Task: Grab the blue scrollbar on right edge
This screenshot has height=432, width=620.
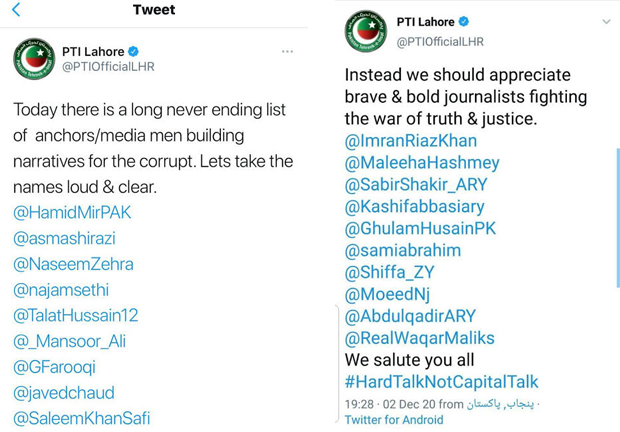Action: pyautogui.click(x=618, y=217)
